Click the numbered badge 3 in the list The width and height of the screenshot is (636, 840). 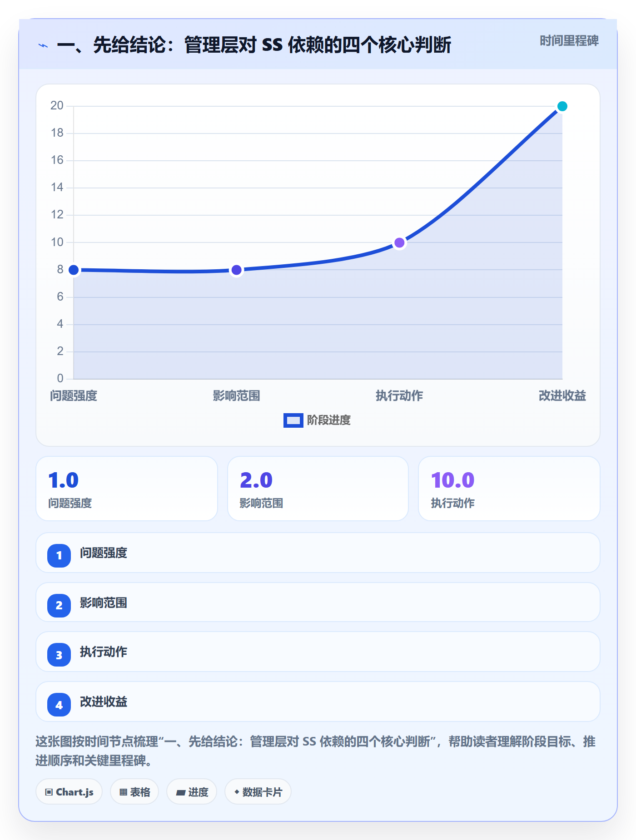(x=59, y=655)
